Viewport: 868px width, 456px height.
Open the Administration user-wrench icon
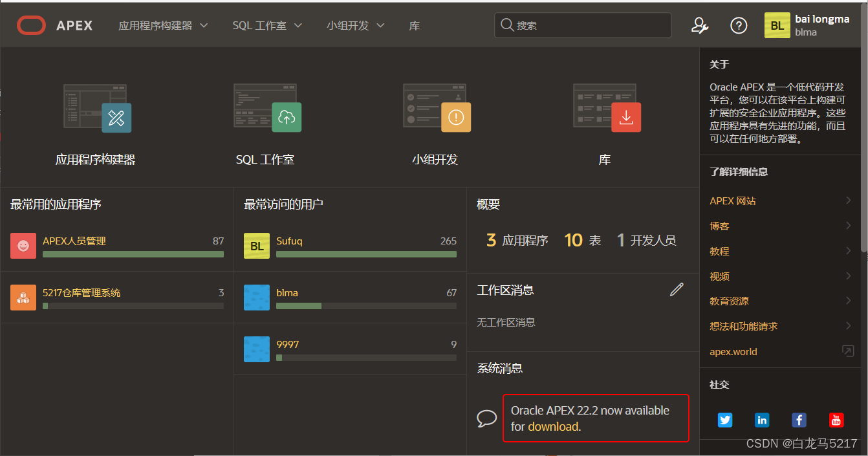pyautogui.click(x=700, y=25)
